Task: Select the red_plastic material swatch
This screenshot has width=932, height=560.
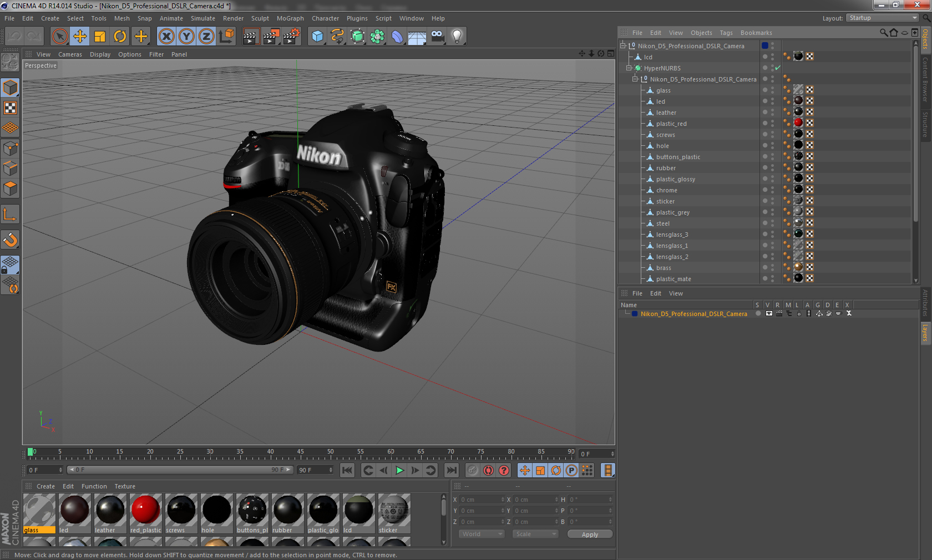Action: tap(146, 514)
